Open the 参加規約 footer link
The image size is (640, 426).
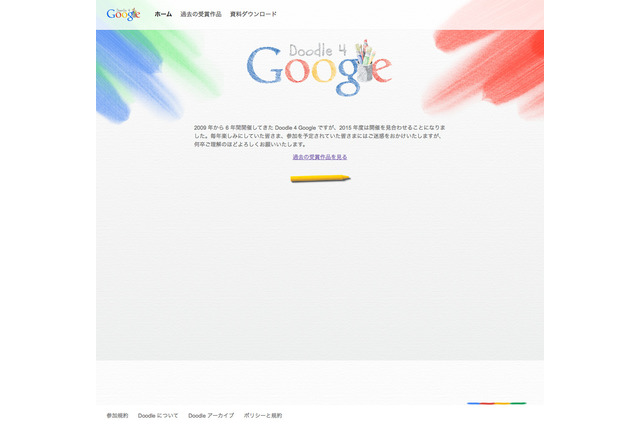tap(117, 415)
